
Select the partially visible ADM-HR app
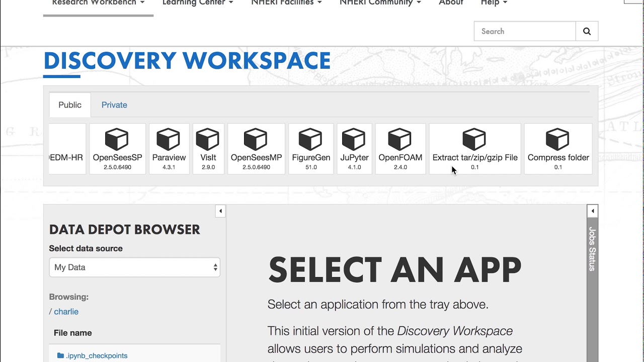pos(67,149)
